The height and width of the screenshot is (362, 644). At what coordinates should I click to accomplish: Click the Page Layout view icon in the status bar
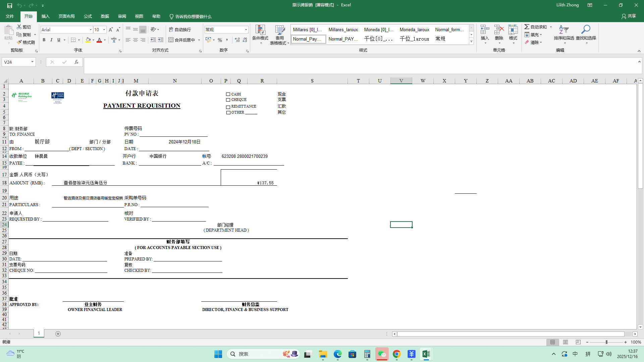click(566, 342)
